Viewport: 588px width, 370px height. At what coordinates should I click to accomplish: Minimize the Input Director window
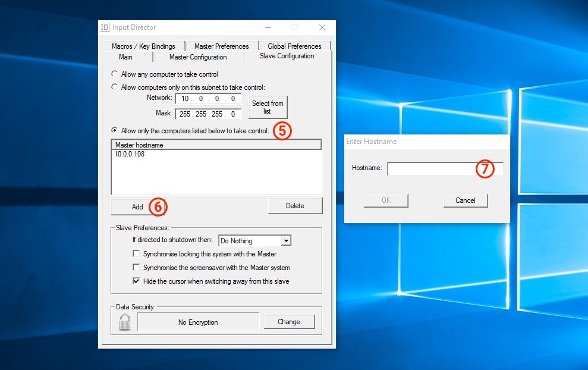click(x=268, y=27)
